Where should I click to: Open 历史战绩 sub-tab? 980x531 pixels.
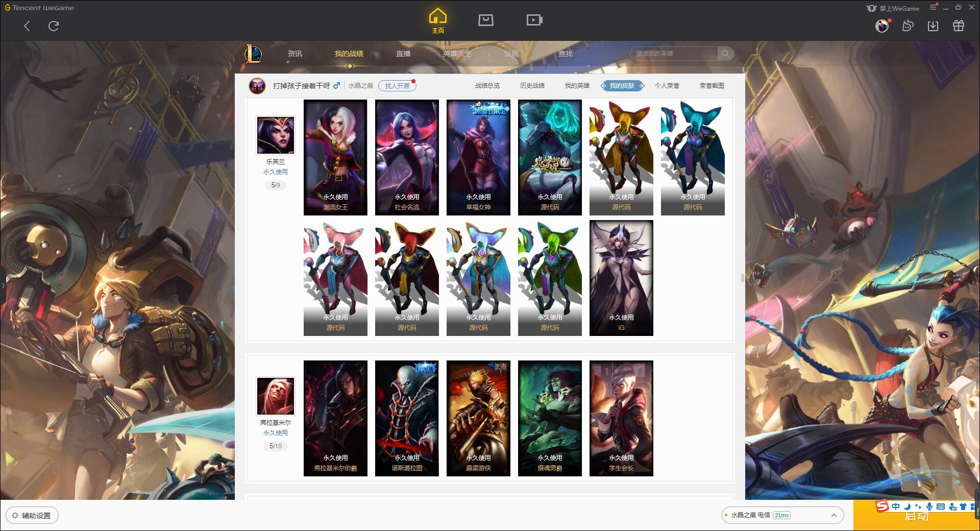(x=532, y=86)
